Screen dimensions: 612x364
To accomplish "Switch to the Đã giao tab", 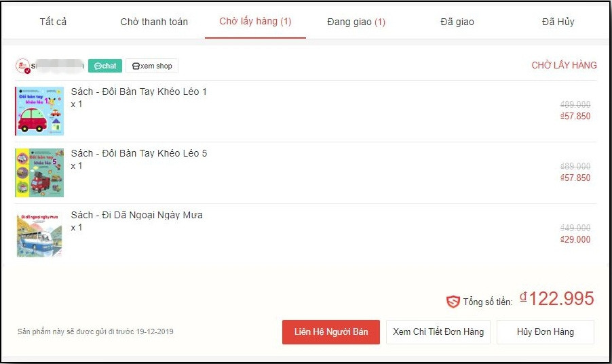I will [x=457, y=22].
